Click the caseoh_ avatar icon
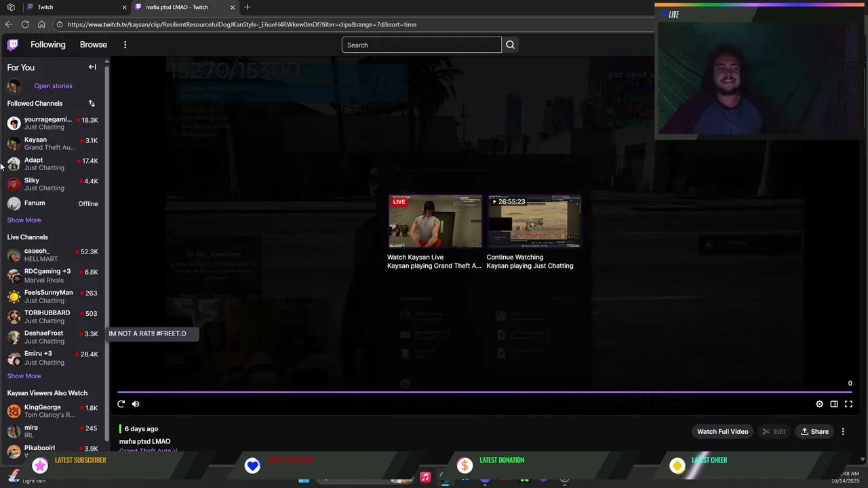868x488 pixels. pos(14,256)
